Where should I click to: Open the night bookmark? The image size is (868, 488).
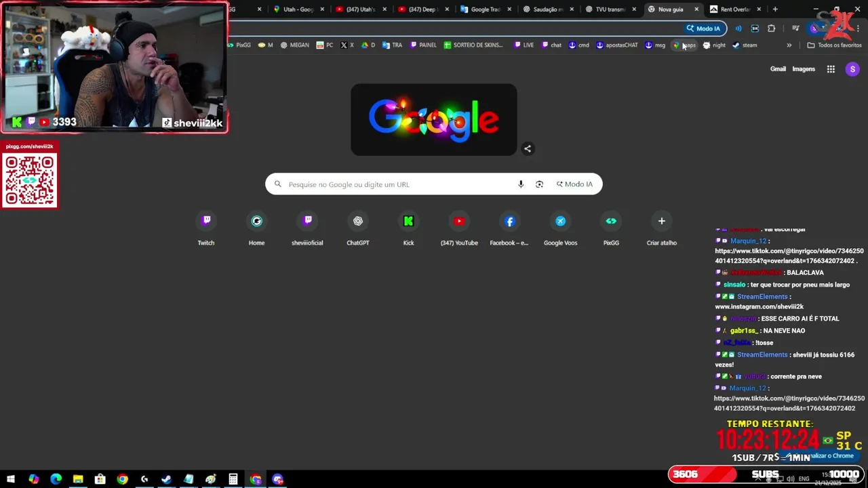click(714, 45)
